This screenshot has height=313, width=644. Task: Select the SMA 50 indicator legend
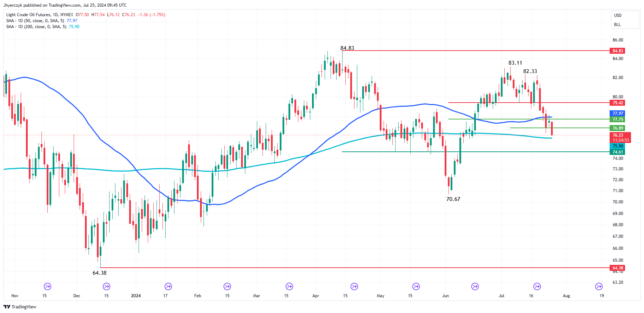41,21
